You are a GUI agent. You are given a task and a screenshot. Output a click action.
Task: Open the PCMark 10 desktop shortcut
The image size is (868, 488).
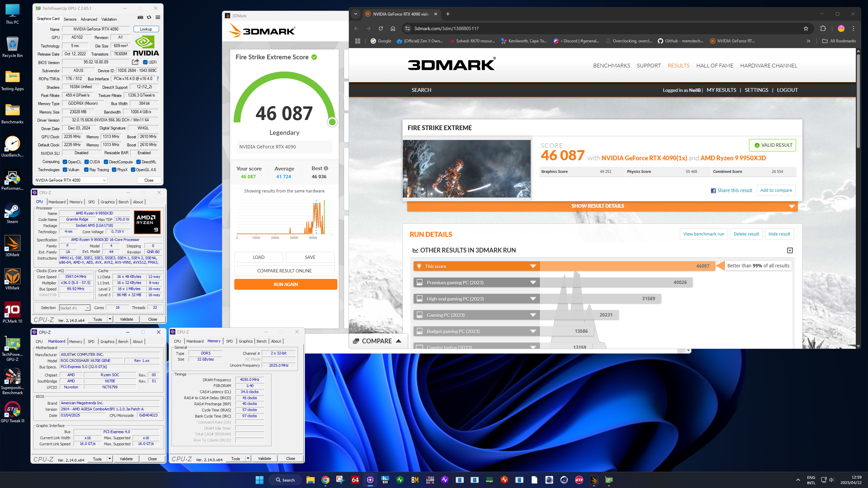point(13,313)
